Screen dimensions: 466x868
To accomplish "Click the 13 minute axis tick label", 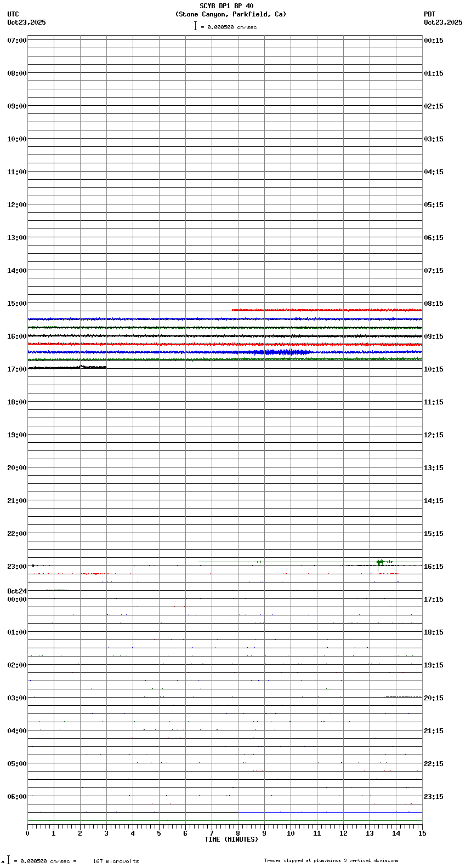I will [x=370, y=833].
